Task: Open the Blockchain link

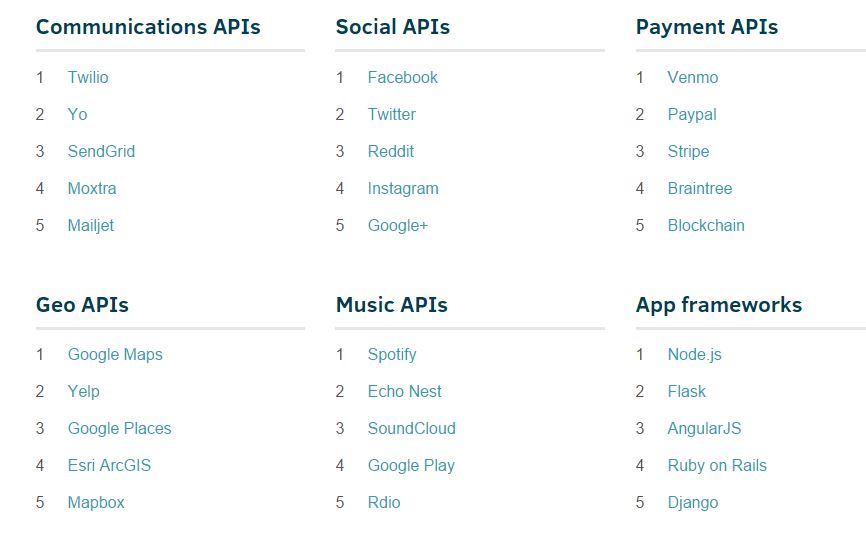Action: pyautogui.click(x=706, y=225)
